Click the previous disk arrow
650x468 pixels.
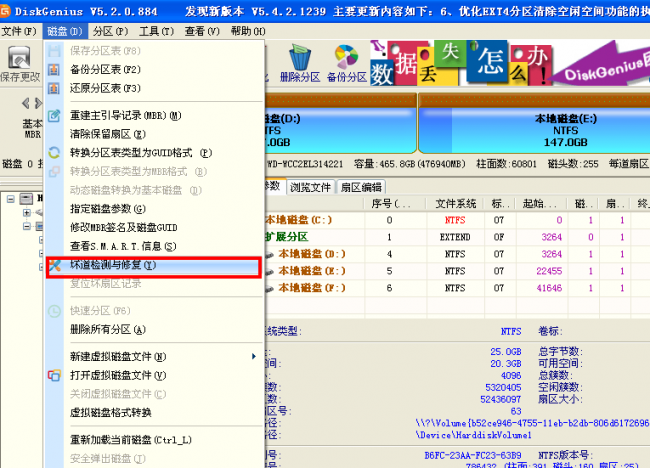[x=26, y=103]
